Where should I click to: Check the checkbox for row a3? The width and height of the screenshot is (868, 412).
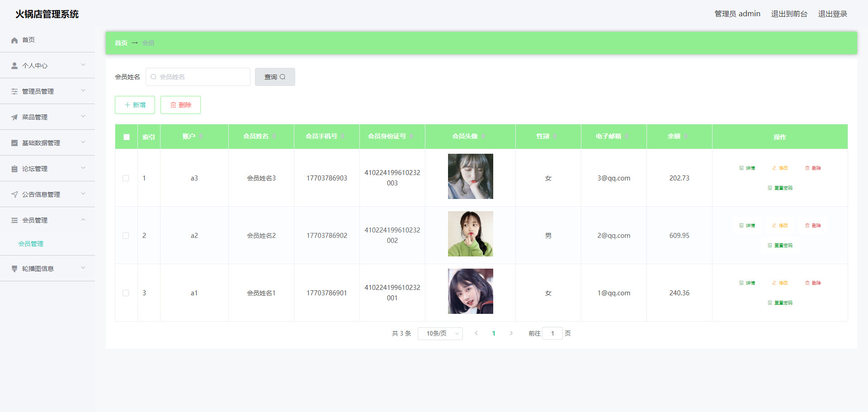point(126,178)
